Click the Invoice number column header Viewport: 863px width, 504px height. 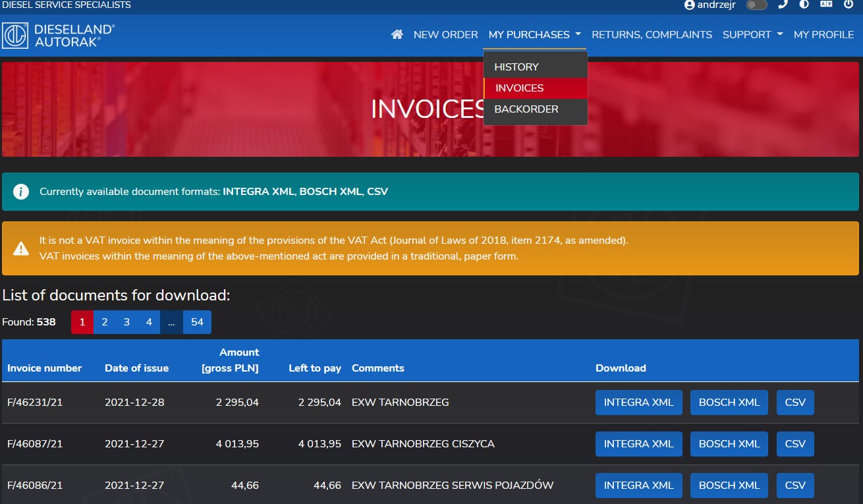pyautogui.click(x=45, y=368)
